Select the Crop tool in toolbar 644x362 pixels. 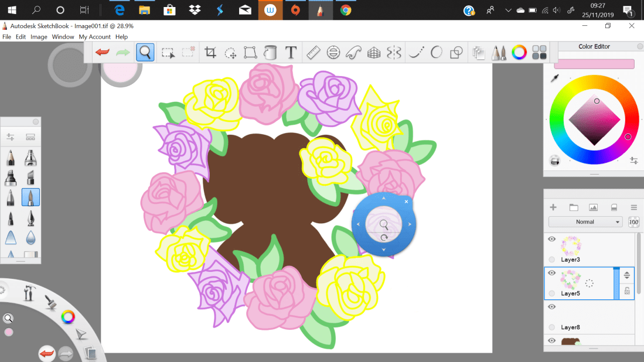pyautogui.click(x=210, y=53)
